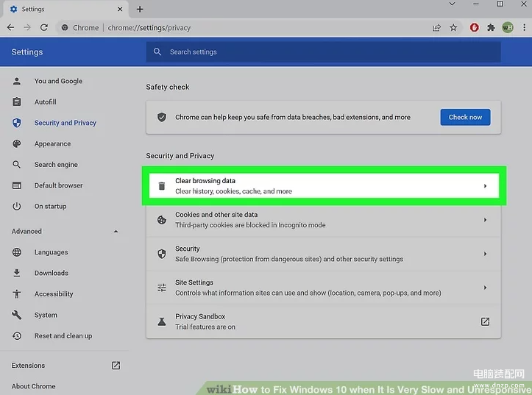
Task: Open a new tab with plus button
Action: click(140, 9)
